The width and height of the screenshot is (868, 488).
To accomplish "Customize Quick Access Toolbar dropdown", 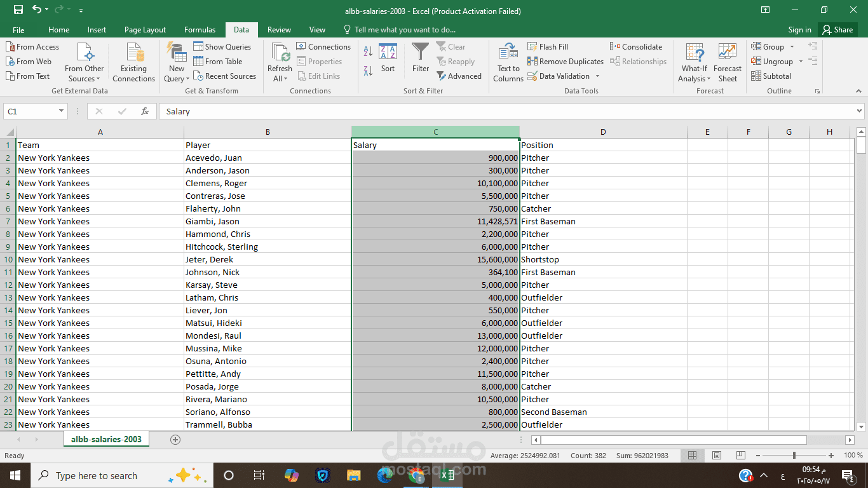I will [81, 11].
